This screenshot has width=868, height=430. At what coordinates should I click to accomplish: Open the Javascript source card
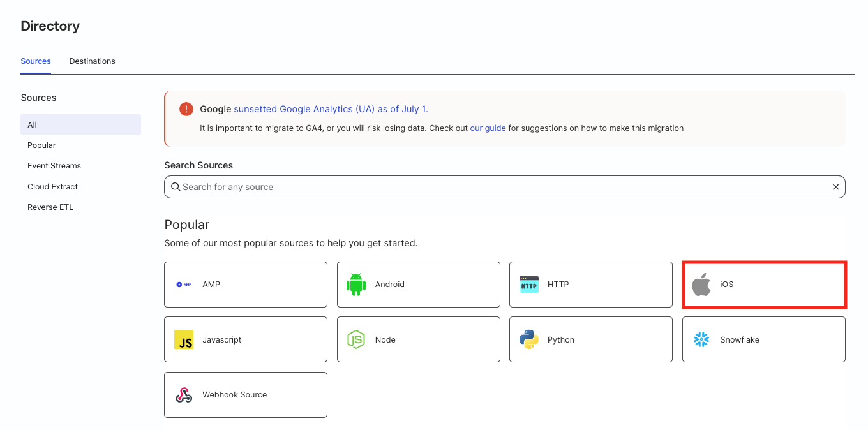tap(246, 340)
